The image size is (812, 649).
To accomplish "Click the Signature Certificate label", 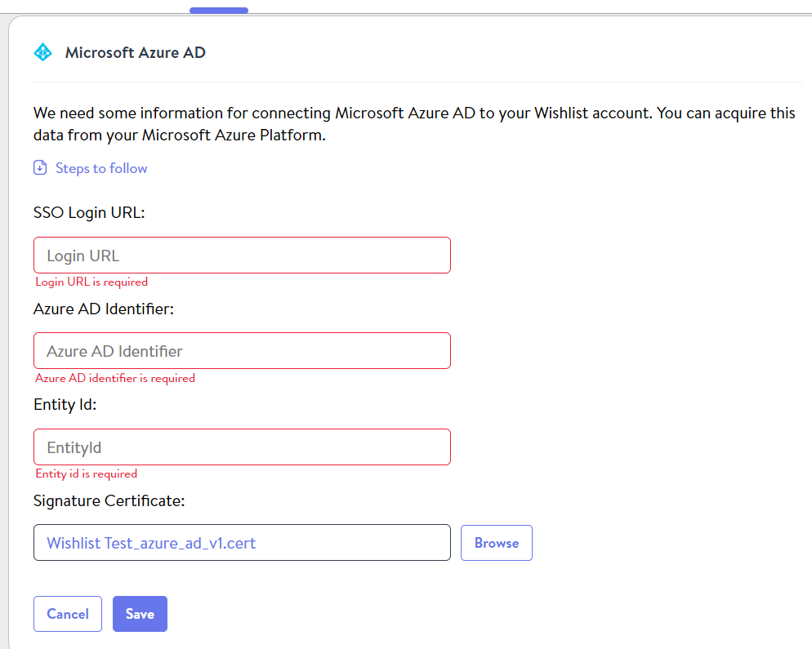I will pos(109,501).
